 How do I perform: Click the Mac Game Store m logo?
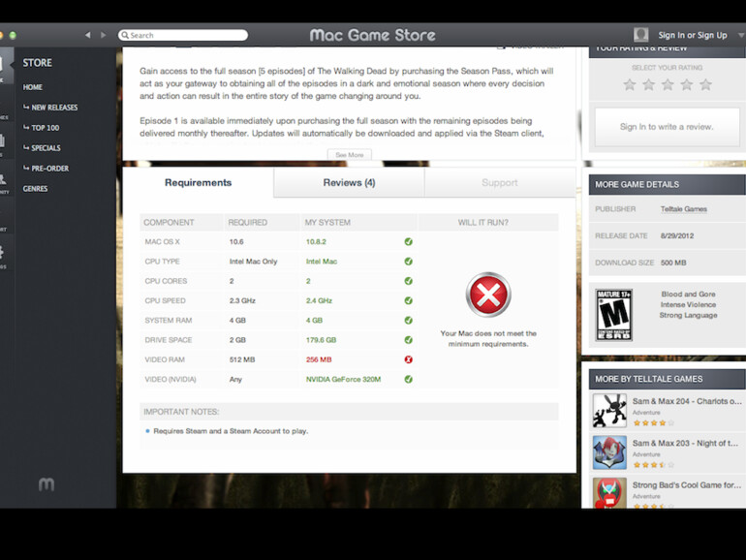coord(47,484)
